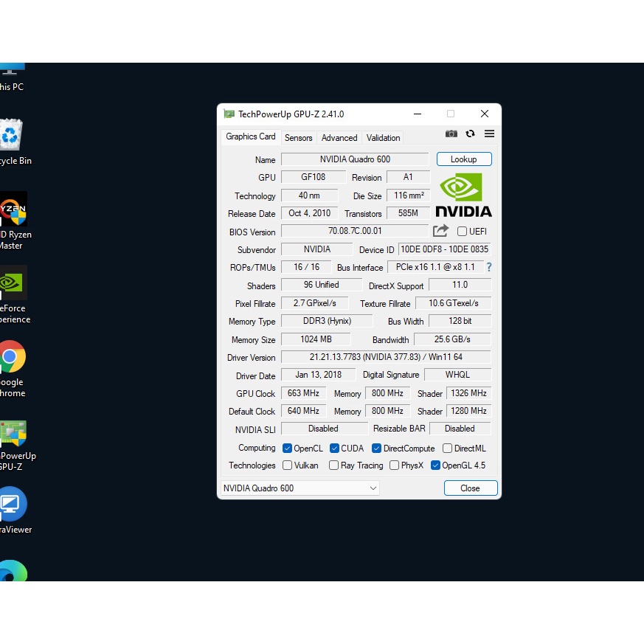The height and width of the screenshot is (644, 644).
Task: Enable the Vulkan checkbox
Action: (x=287, y=465)
